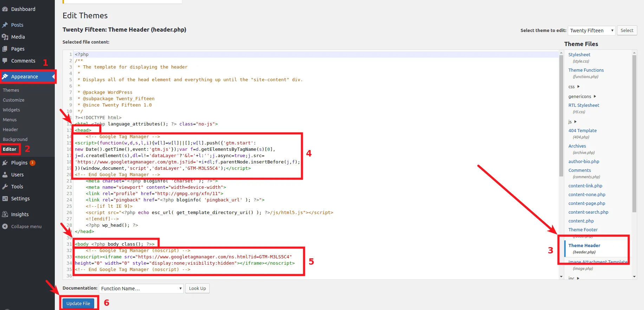The image size is (644, 310).
Task: Click the Plugins plug icon
Action: [5, 163]
